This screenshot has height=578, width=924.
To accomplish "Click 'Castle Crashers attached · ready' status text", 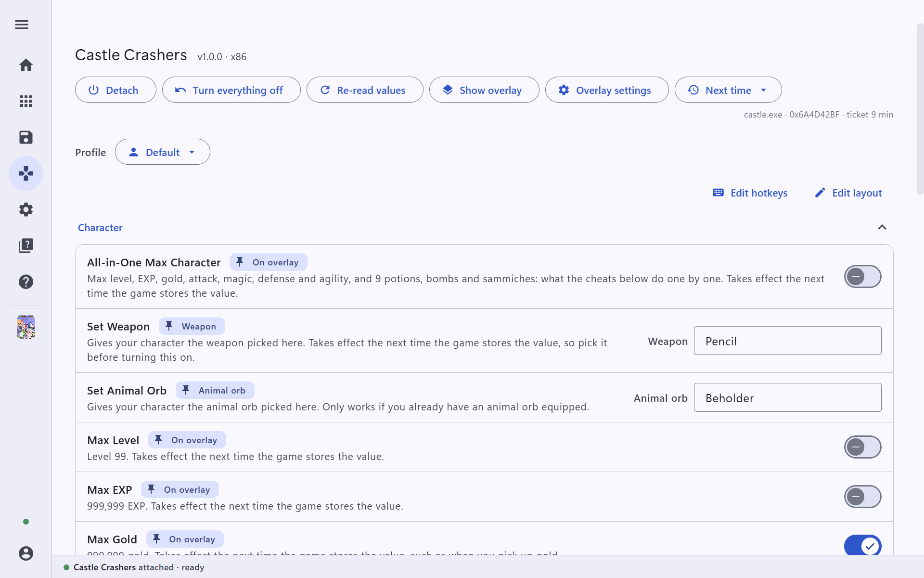I will (139, 567).
